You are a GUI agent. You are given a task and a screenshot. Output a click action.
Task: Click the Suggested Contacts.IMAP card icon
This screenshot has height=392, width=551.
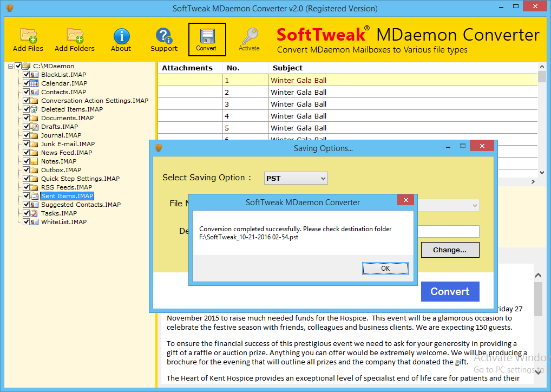[x=34, y=205]
